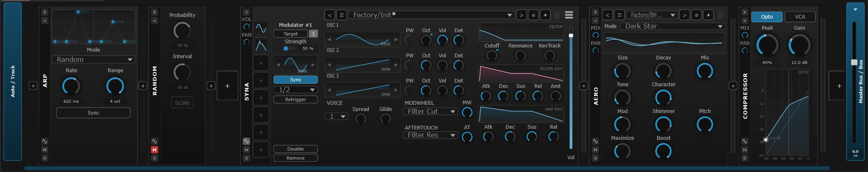Add modulator in third slot
Viewport: 868px width, 172px height.
pyautogui.click(x=261, y=63)
